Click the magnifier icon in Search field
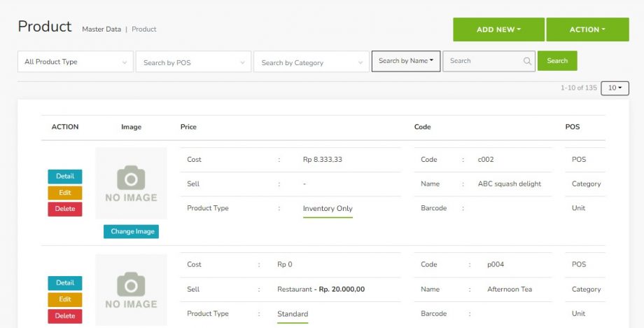The height and width of the screenshot is (328, 644). coord(527,61)
